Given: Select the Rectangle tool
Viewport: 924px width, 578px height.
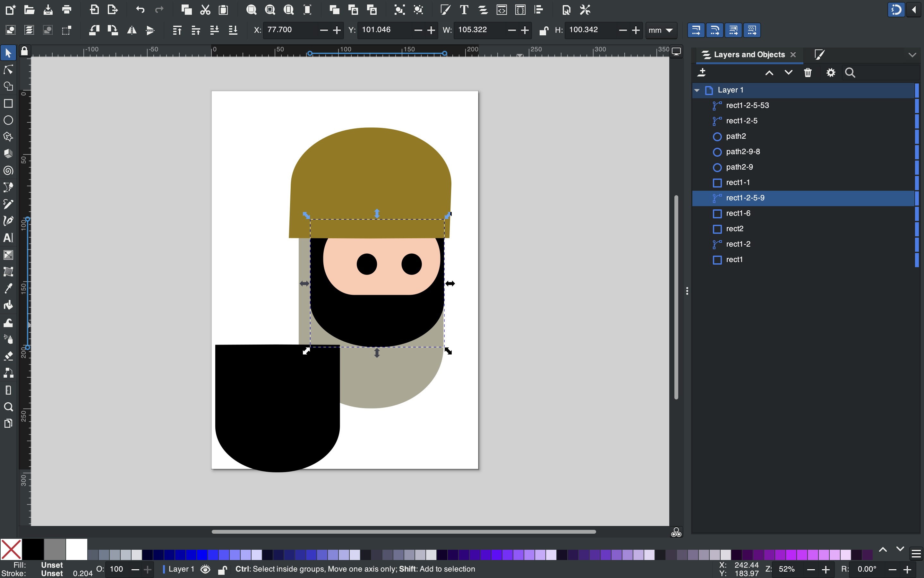Looking at the screenshot, I should (x=8, y=104).
